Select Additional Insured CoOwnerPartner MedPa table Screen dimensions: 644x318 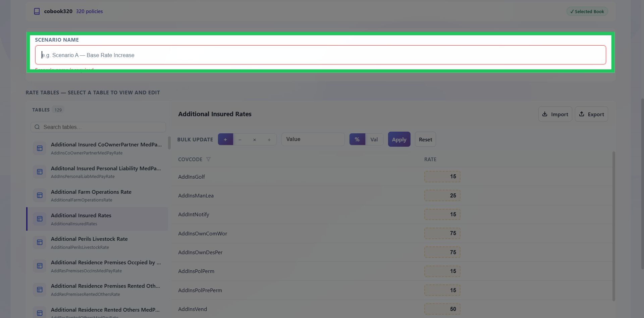point(97,148)
